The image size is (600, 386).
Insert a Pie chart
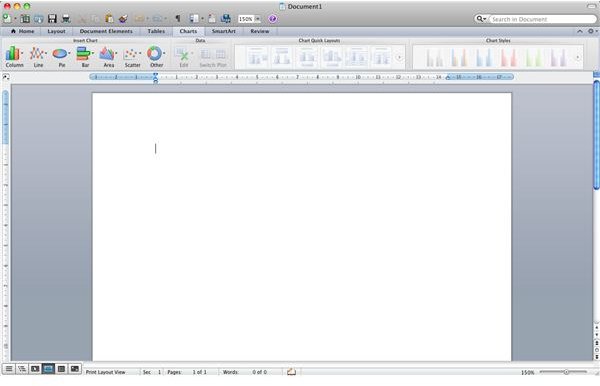pyautogui.click(x=61, y=57)
